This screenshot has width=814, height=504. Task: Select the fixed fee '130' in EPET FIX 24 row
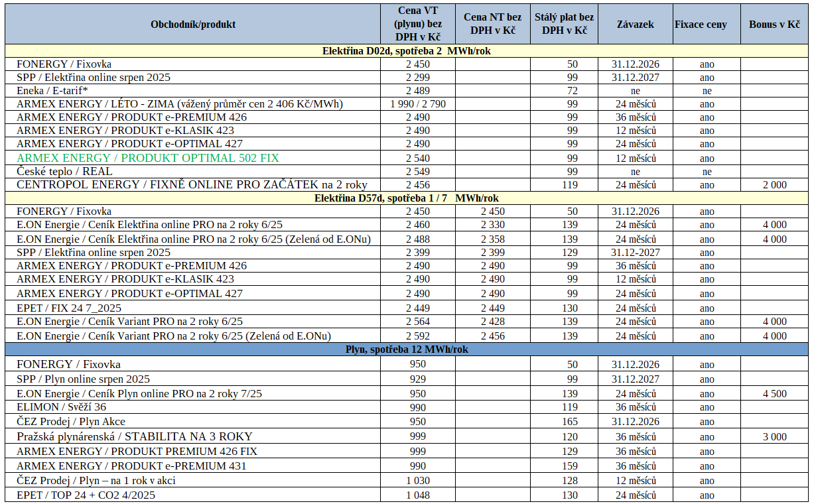pyautogui.click(x=570, y=308)
